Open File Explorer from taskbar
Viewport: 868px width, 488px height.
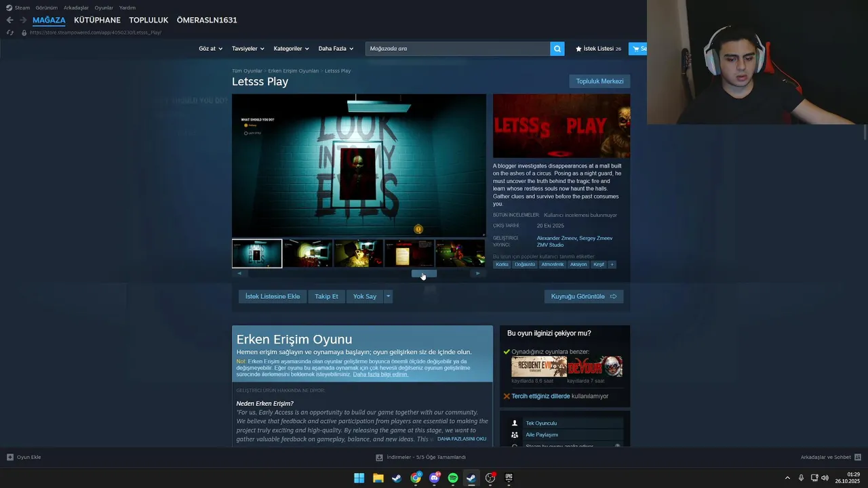coord(378,478)
